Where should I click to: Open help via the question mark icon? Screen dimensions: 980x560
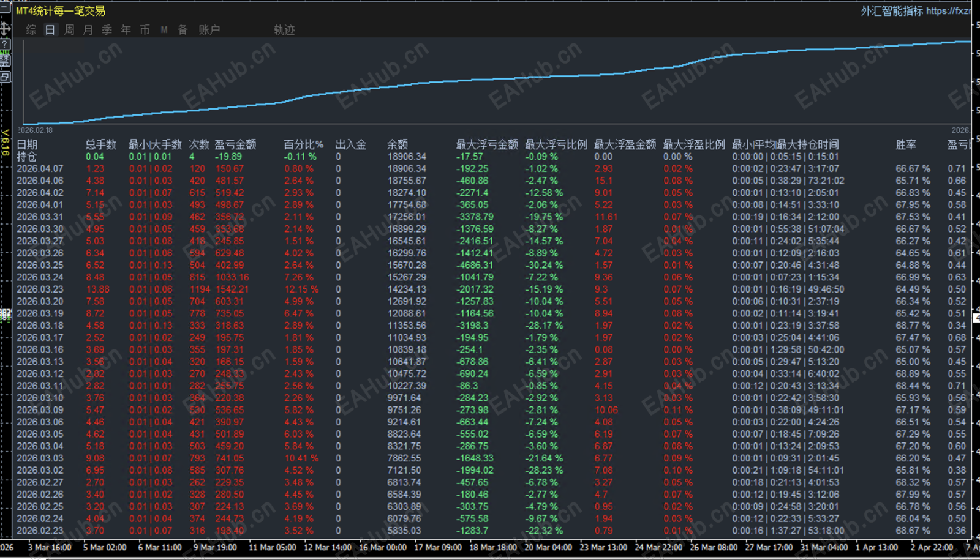point(5,45)
